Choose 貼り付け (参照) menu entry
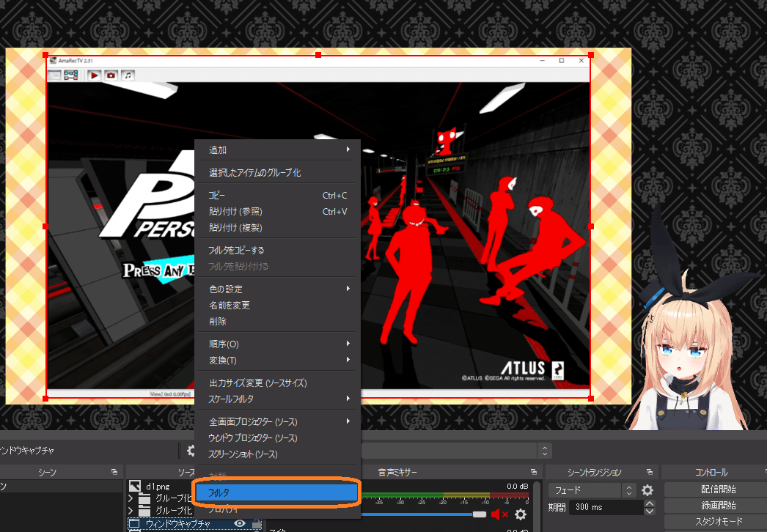 [x=277, y=211]
